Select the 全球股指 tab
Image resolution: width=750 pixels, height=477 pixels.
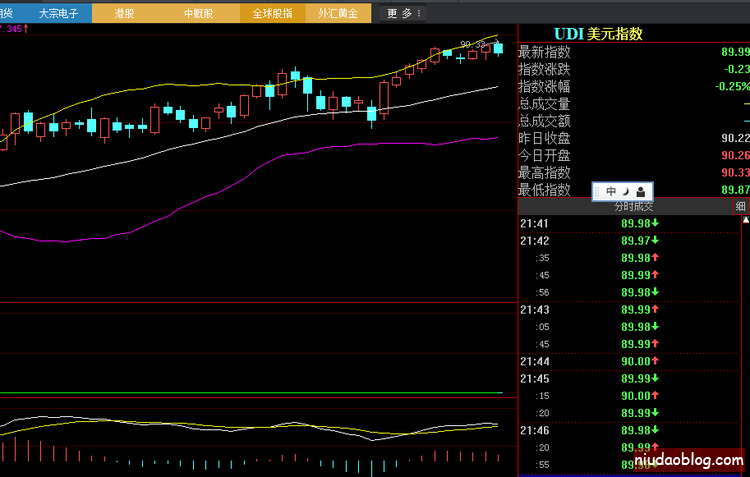click(272, 14)
